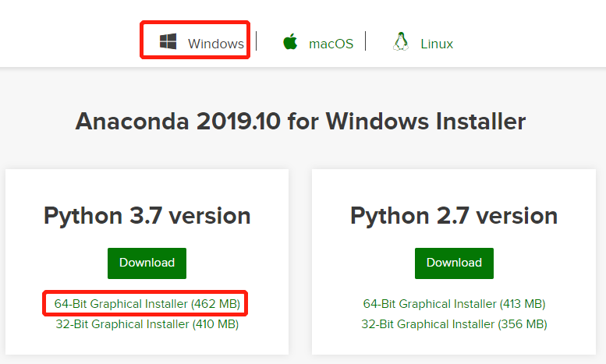Click the divider between macOS and Linux
Screen dimensions: 606x364
[366, 41]
